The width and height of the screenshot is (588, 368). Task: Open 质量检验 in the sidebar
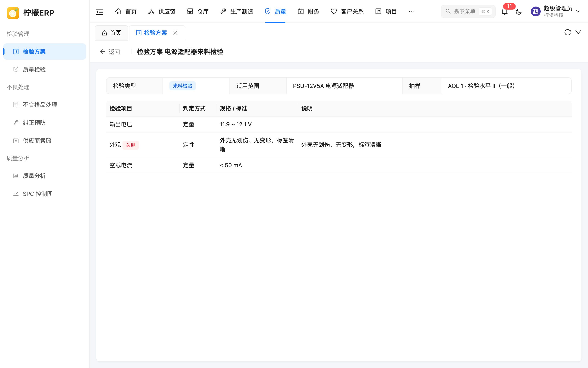point(45,70)
